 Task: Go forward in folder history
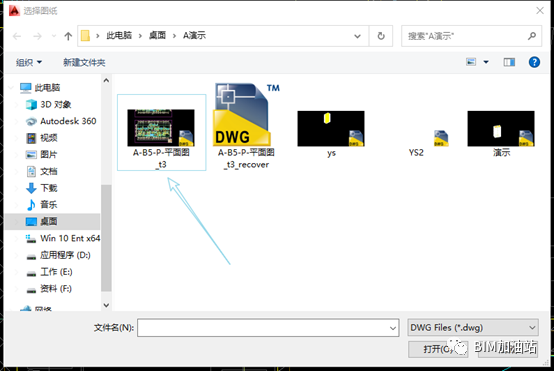point(37,36)
